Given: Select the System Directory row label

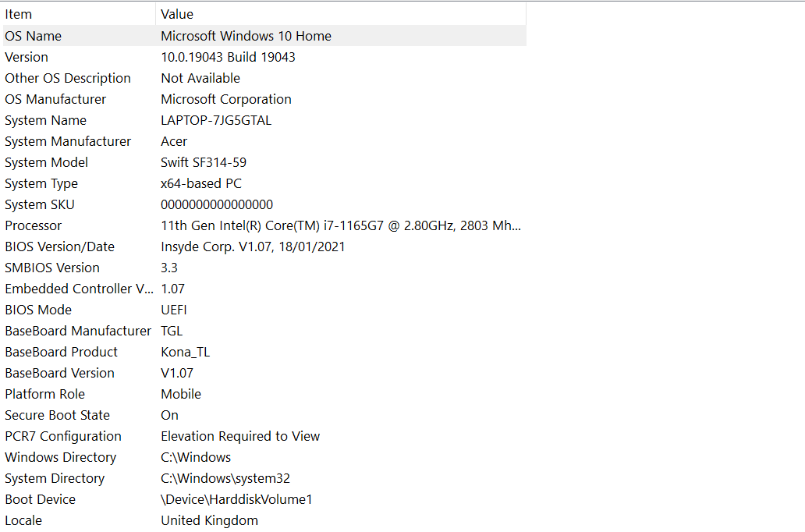Looking at the screenshot, I should tap(55, 478).
